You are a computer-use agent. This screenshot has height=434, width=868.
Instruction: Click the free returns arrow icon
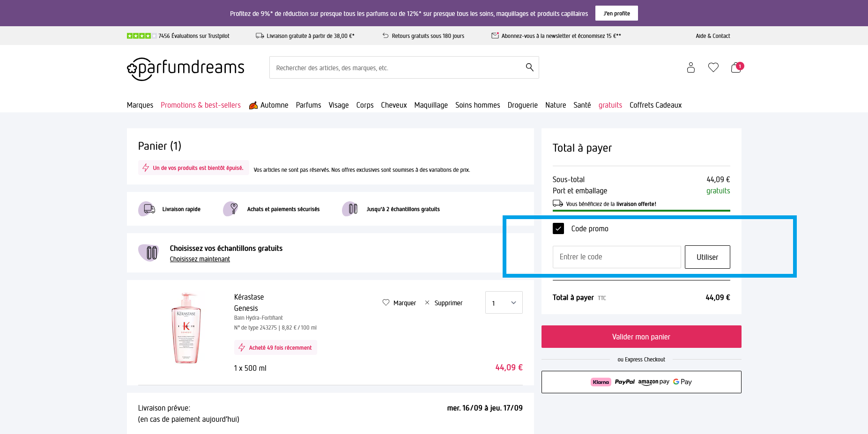tap(386, 36)
